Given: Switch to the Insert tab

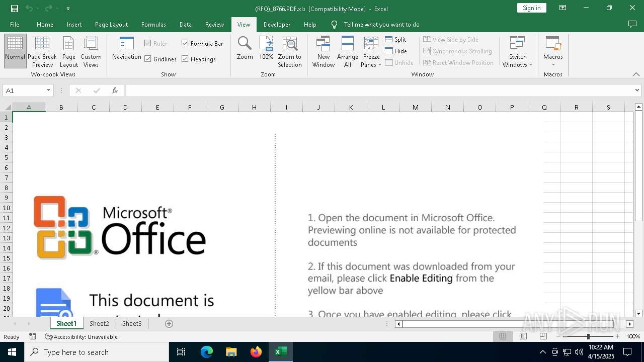Looking at the screenshot, I should pyautogui.click(x=74, y=24).
